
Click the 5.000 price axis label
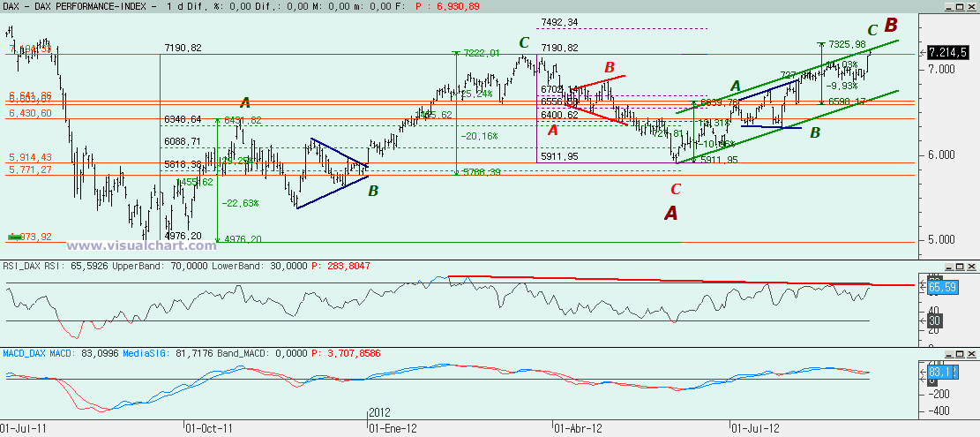[940, 239]
